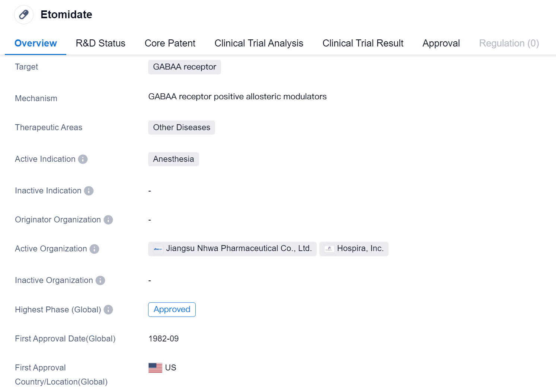556x392 pixels.
Task: Click info icon beside Active Organization
Action: (x=95, y=249)
